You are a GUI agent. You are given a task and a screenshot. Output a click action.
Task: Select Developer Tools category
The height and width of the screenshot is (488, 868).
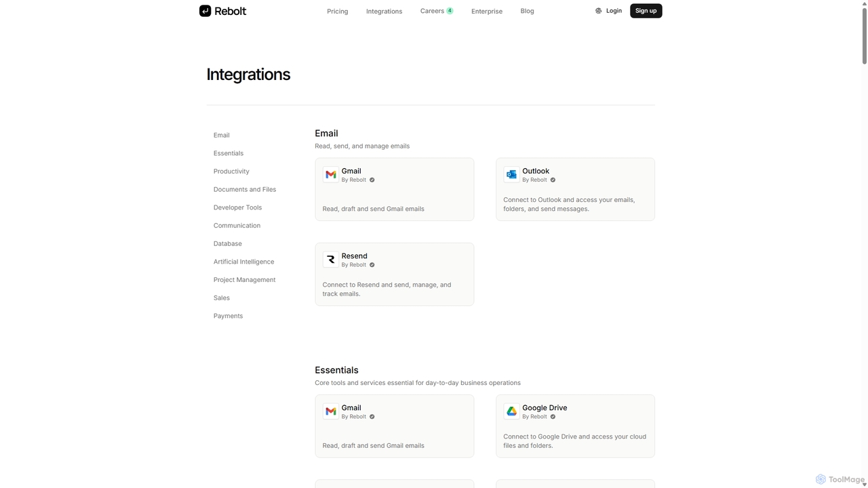237,207
